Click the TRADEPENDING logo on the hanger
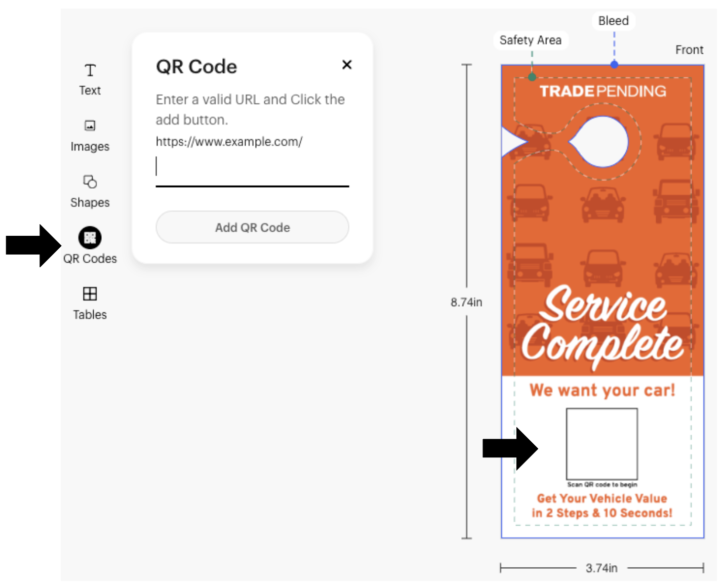724x588 pixels. [x=604, y=91]
